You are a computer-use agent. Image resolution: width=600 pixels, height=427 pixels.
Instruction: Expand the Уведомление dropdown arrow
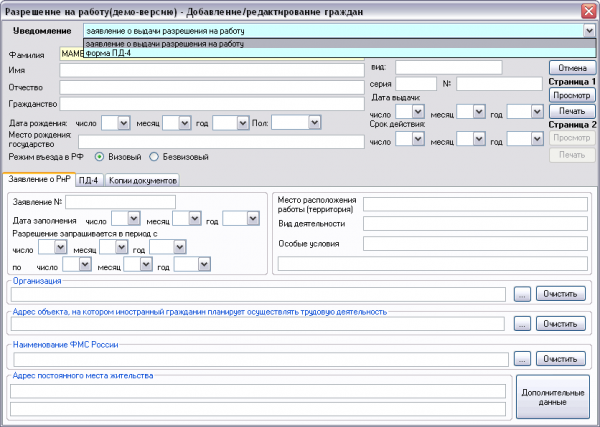(x=588, y=31)
